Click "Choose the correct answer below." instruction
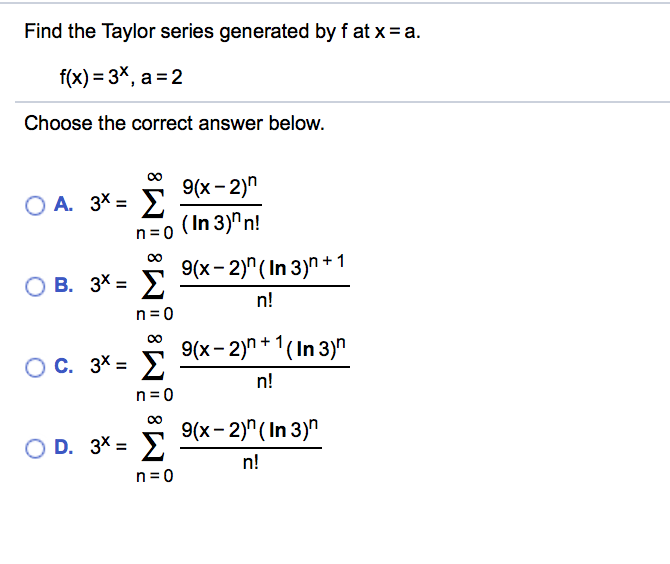 [x=174, y=123]
